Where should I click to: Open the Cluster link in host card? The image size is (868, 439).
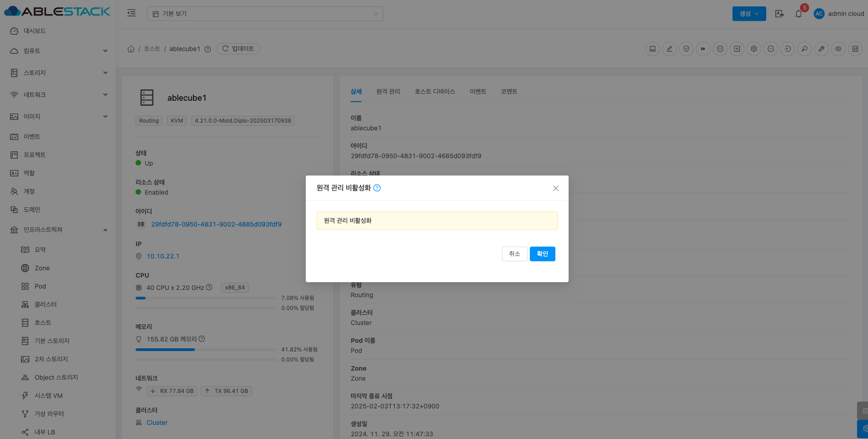point(157,423)
